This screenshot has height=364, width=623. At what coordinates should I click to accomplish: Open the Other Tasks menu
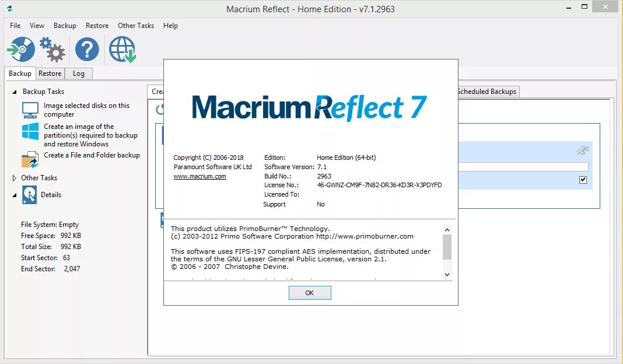click(136, 26)
